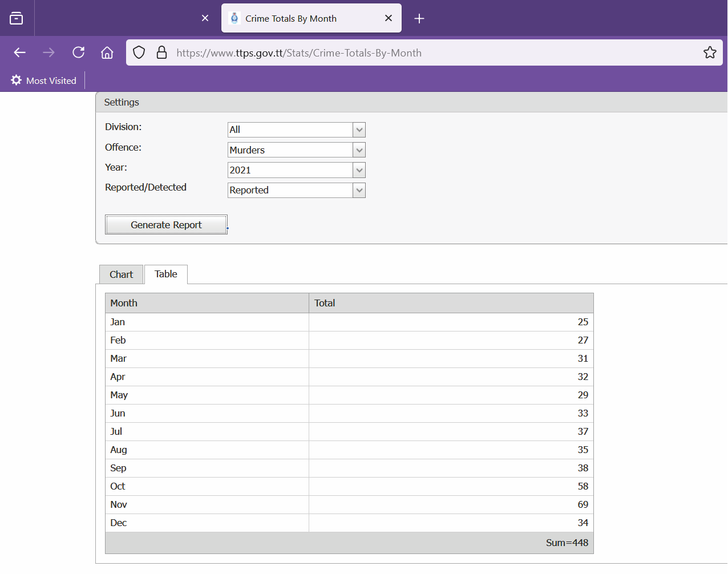
Task: Expand the Year dropdown set to 2021
Action: [359, 170]
